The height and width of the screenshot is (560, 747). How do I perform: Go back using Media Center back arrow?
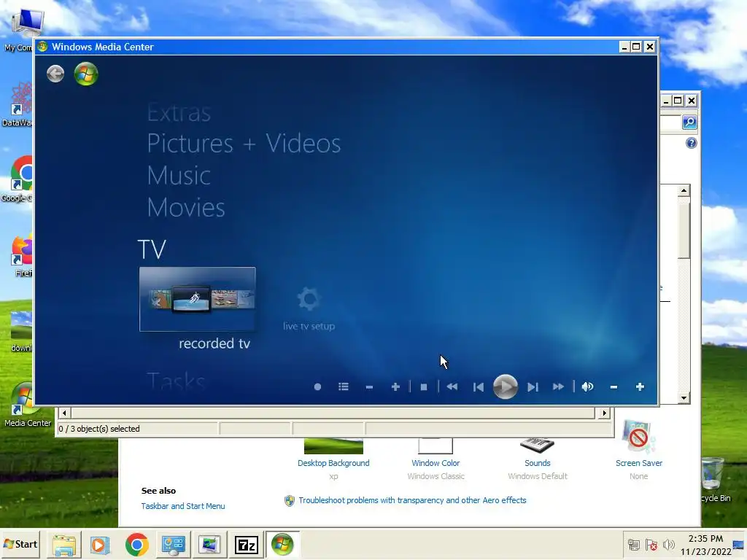[x=55, y=74]
